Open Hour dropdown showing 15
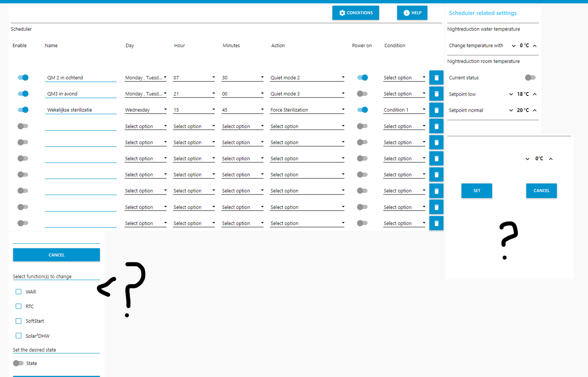 194,110
